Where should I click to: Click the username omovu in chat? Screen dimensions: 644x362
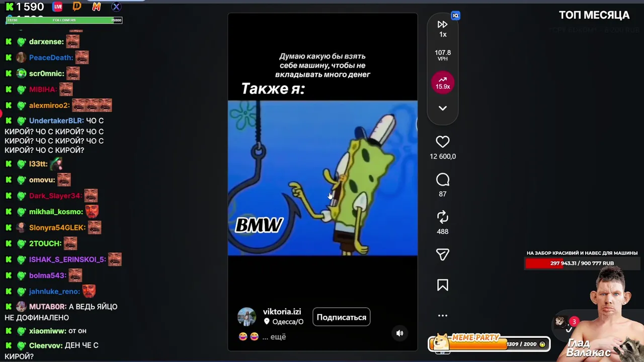(41, 180)
